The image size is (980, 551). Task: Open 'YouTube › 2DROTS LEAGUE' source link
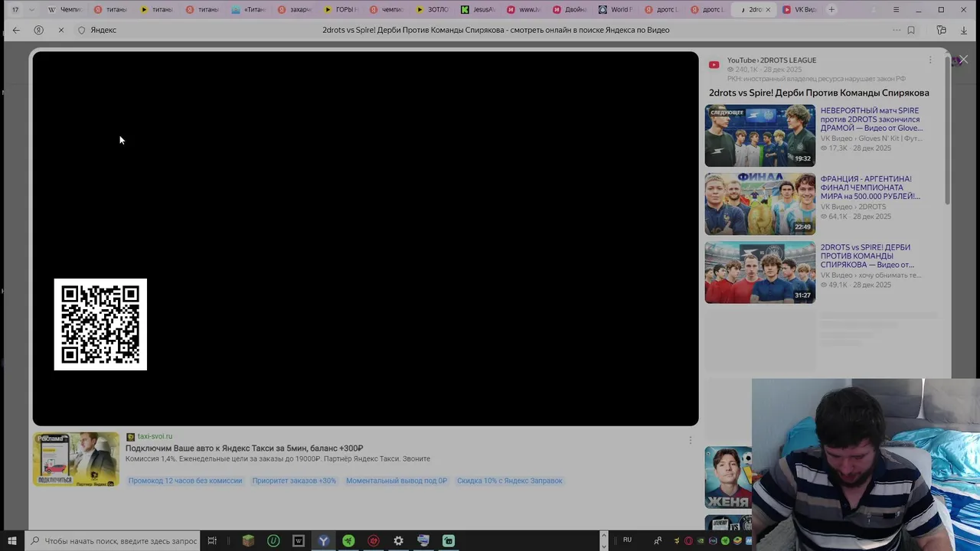point(772,60)
